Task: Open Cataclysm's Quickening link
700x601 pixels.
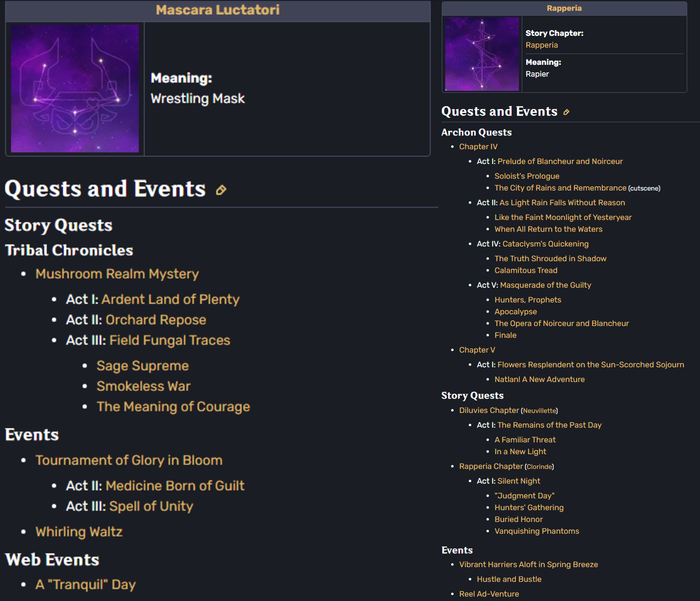Action: coord(546,244)
